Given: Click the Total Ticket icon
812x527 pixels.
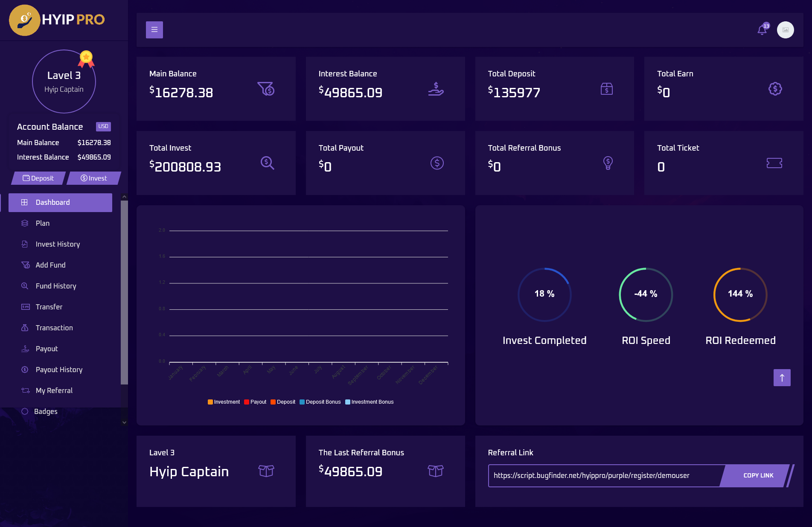Looking at the screenshot, I should [774, 163].
